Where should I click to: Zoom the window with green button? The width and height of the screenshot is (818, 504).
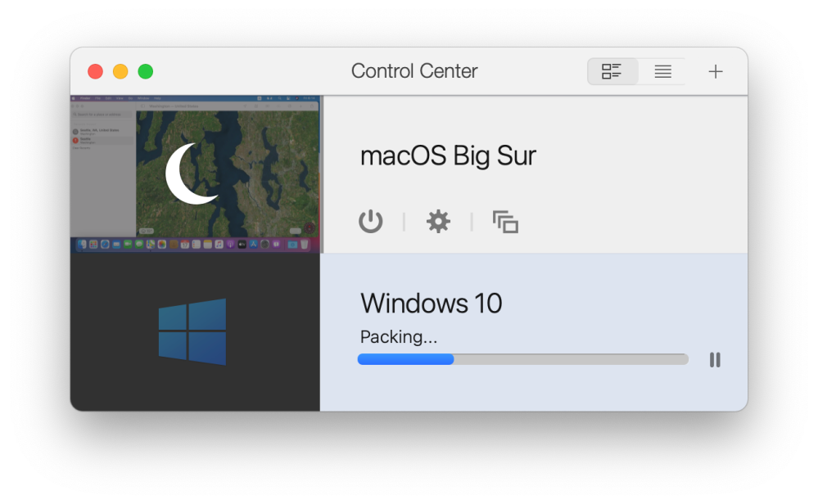pyautogui.click(x=146, y=71)
